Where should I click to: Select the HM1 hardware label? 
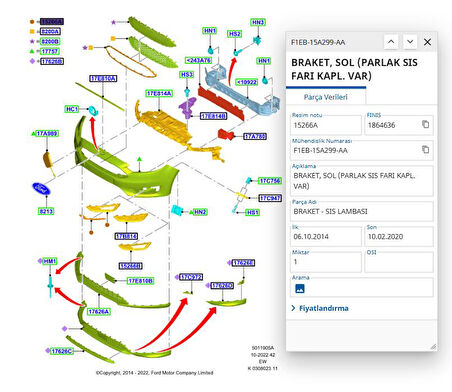[x=49, y=261]
